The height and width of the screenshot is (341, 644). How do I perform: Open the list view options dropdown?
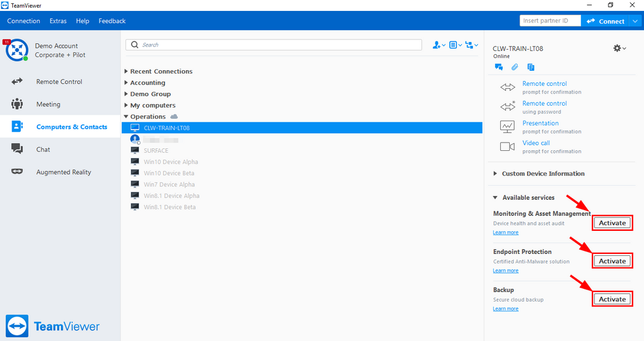point(456,44)
